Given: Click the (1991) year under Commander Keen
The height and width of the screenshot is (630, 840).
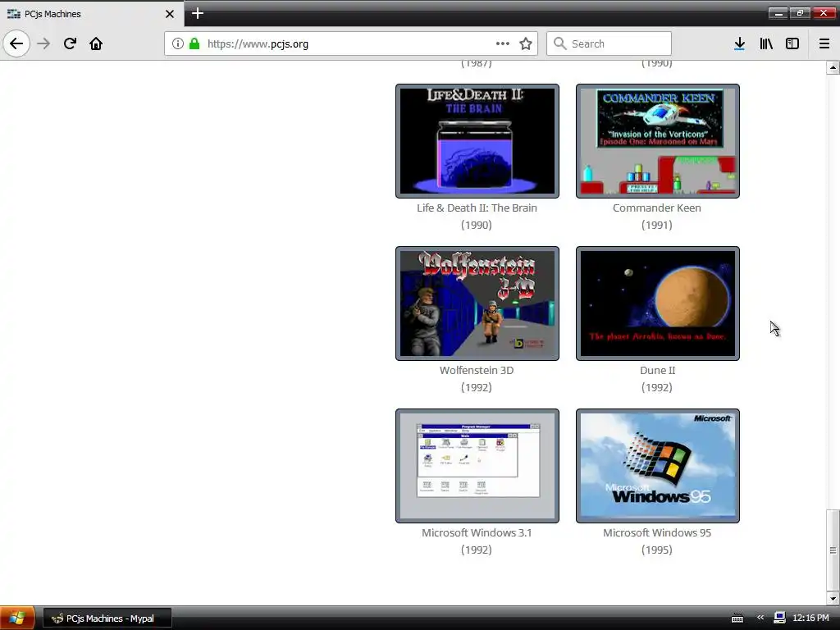Looking at the screenshot, I should (657, 225).
